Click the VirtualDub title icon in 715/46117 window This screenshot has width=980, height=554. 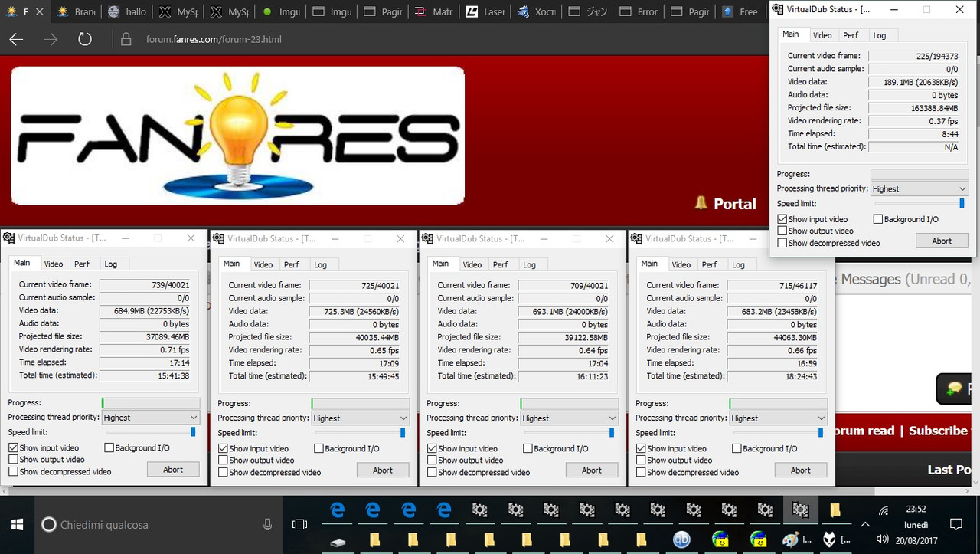636,239
